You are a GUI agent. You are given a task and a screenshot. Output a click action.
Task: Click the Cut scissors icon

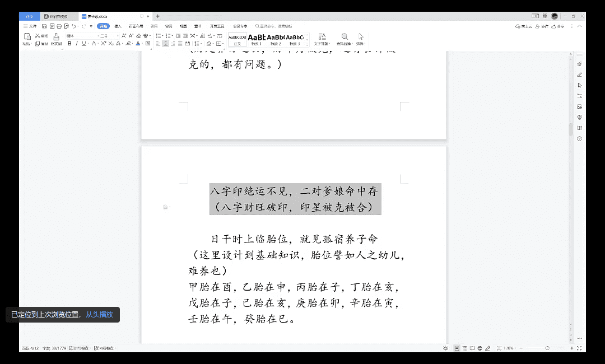(x=38, y=36)
